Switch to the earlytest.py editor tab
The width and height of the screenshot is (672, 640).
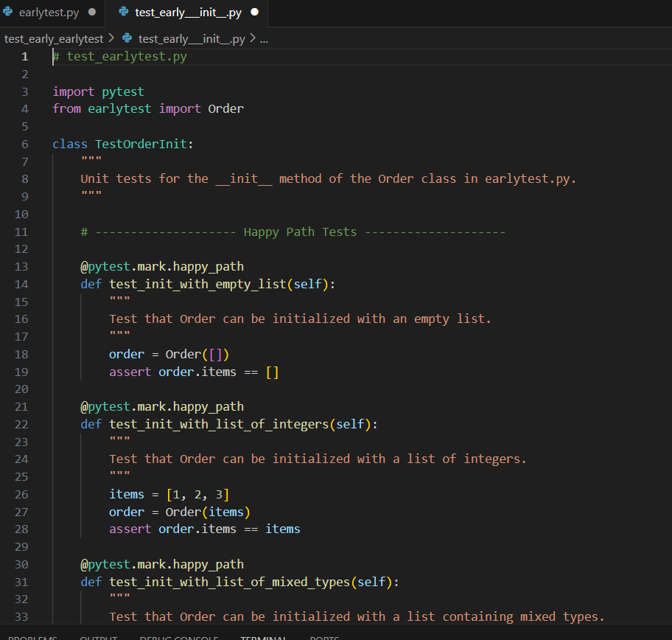point(49,13)
